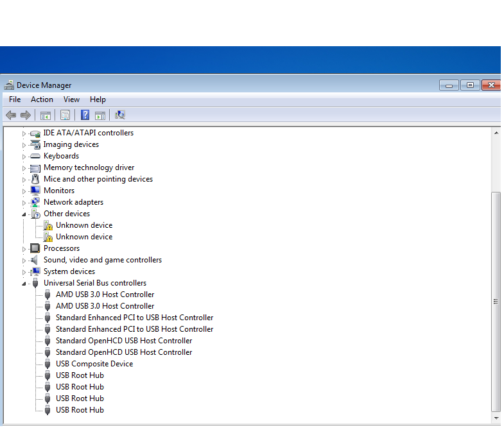Expand the Imaging devices node
The height and width of the screenshot is (428, 504).
[x=24, y=145]
